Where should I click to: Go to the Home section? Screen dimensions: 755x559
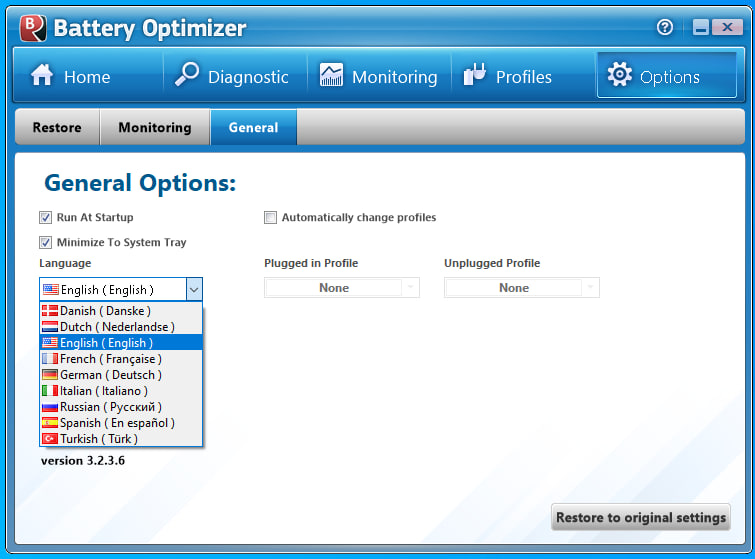[89, 76]
